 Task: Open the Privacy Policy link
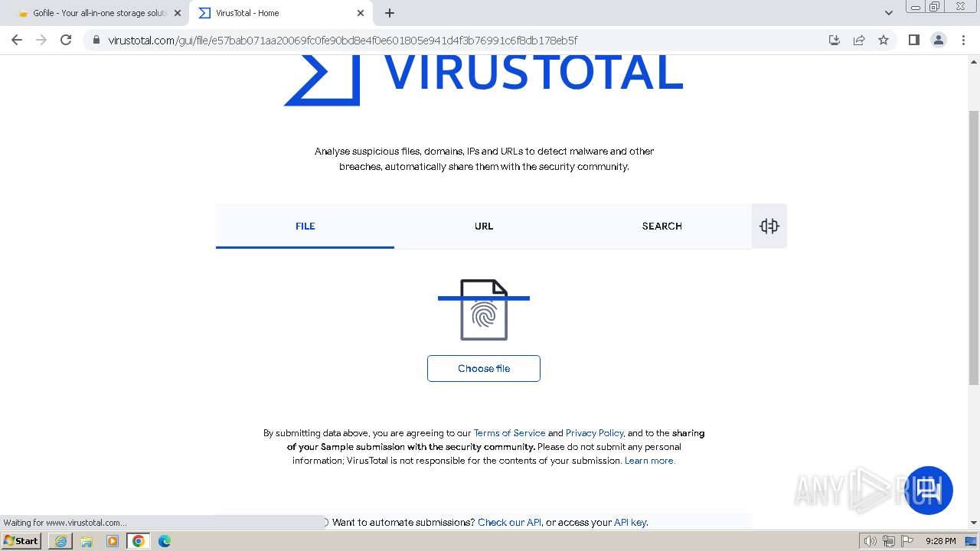595,433
